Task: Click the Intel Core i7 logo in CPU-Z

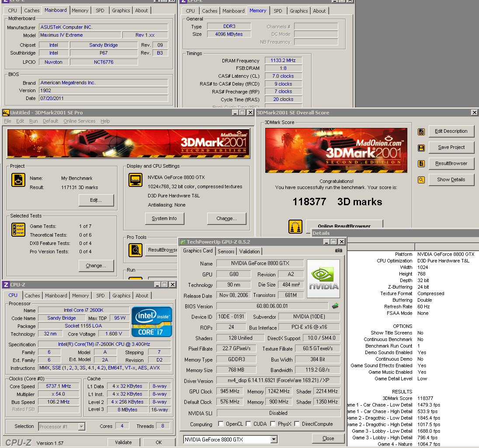Action: (x=152, y=322)
